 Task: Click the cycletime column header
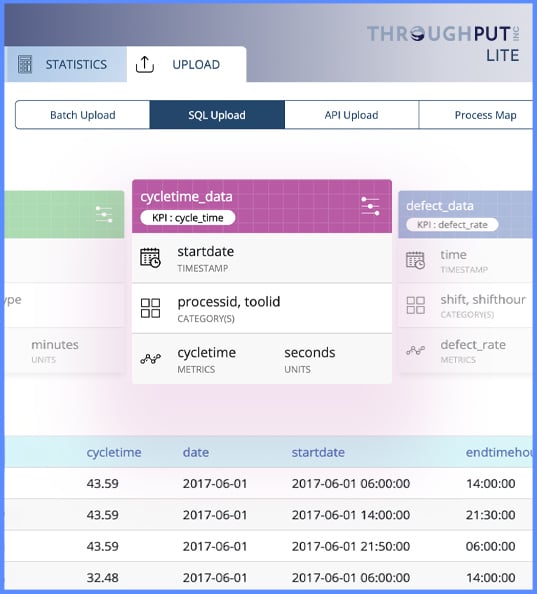coord(114,452)
